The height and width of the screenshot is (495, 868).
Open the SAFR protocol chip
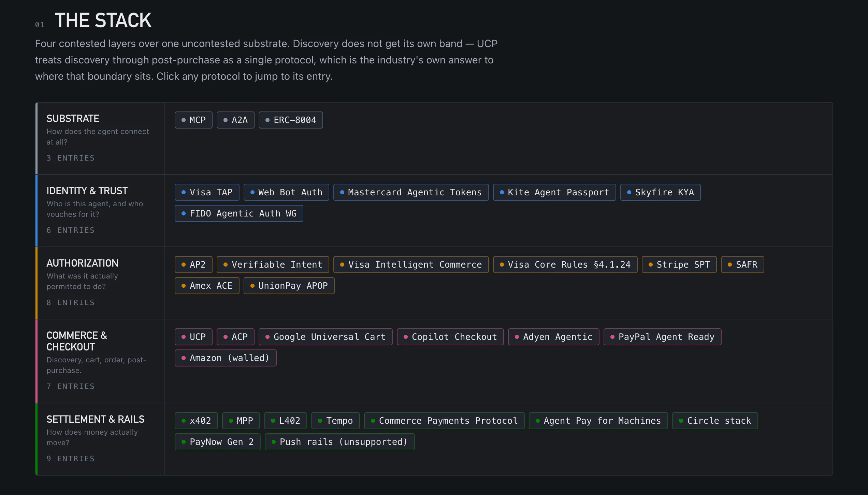tap(742, 265)
